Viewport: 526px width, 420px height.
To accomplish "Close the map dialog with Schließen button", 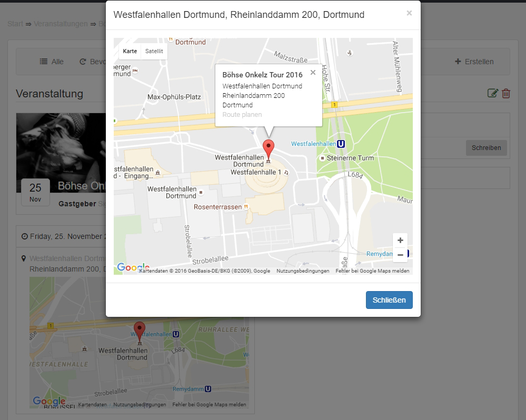I will click(389, 300).
